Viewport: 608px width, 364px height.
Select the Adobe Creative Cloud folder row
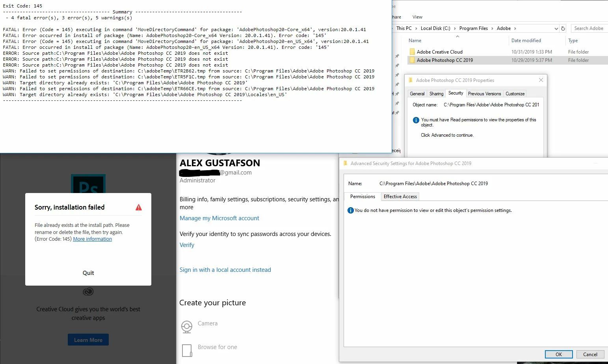[x=508, y=52]
